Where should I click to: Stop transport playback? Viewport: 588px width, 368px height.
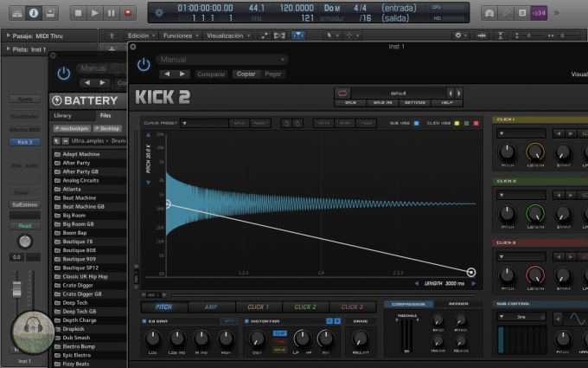pos(78,13)
